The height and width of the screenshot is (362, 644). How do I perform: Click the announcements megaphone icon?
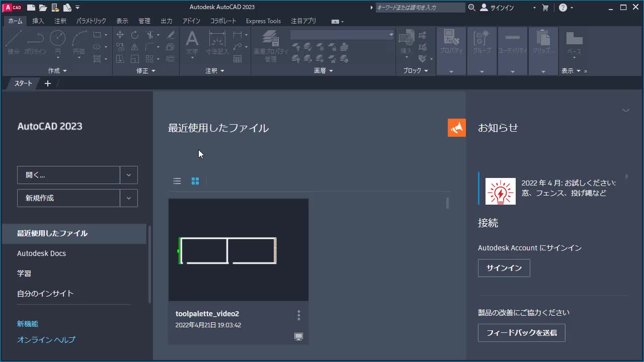click(457, 128)
